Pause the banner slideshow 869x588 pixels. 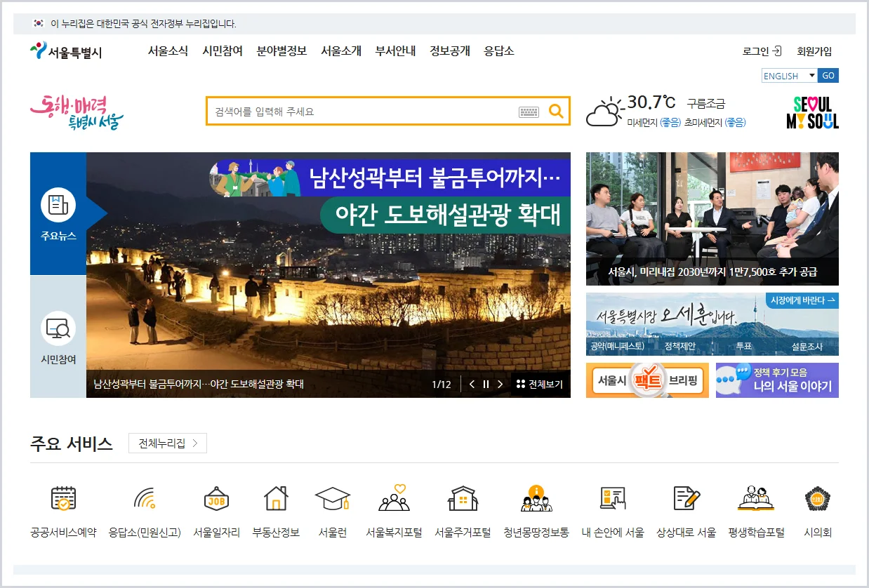486,384
